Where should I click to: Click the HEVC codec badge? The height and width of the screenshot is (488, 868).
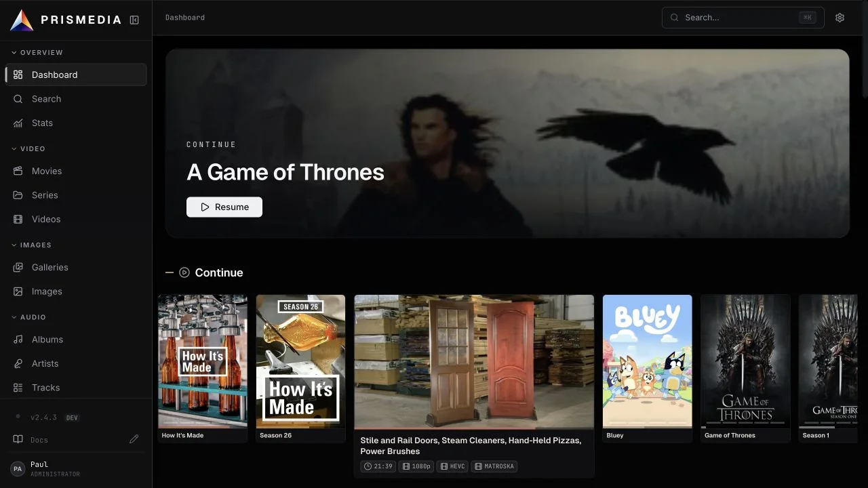452,466
